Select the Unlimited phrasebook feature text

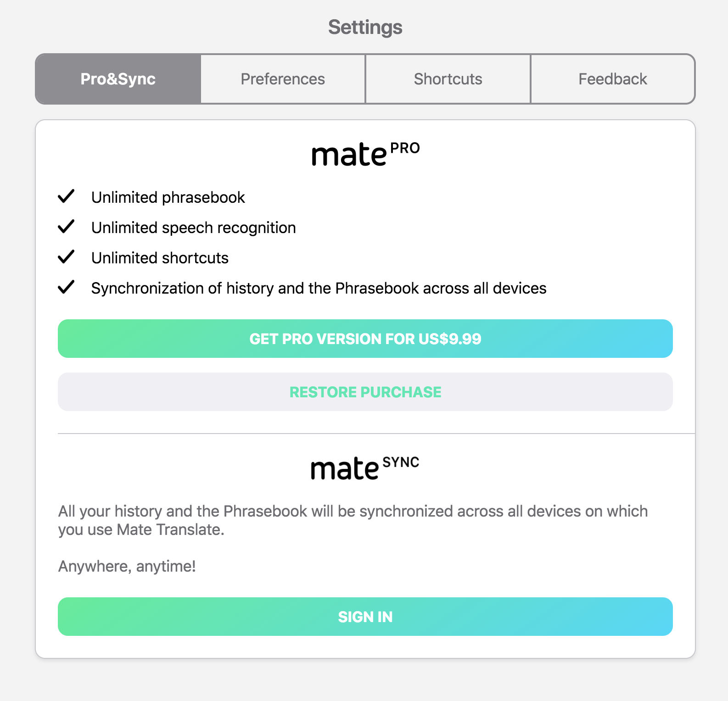point(168,197)
